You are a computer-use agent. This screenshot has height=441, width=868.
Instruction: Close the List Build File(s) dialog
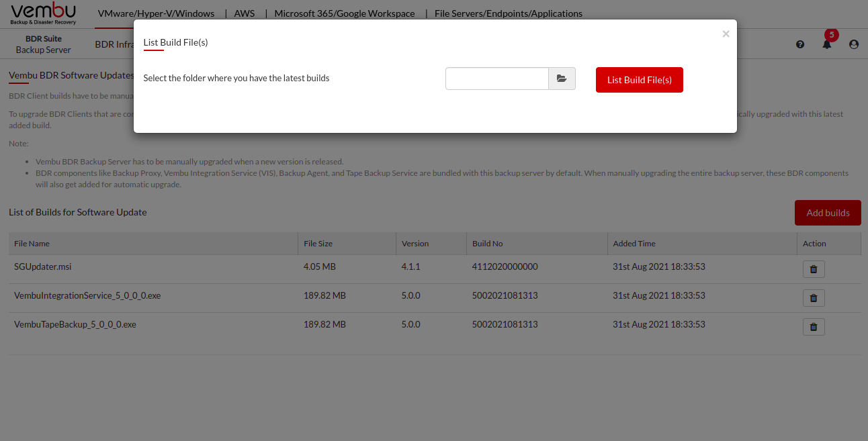[726, 34]
